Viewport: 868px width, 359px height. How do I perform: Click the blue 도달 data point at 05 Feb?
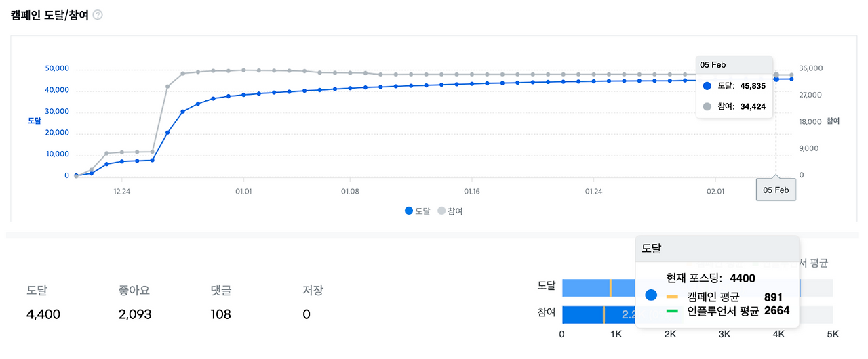[x=776, y=79]
